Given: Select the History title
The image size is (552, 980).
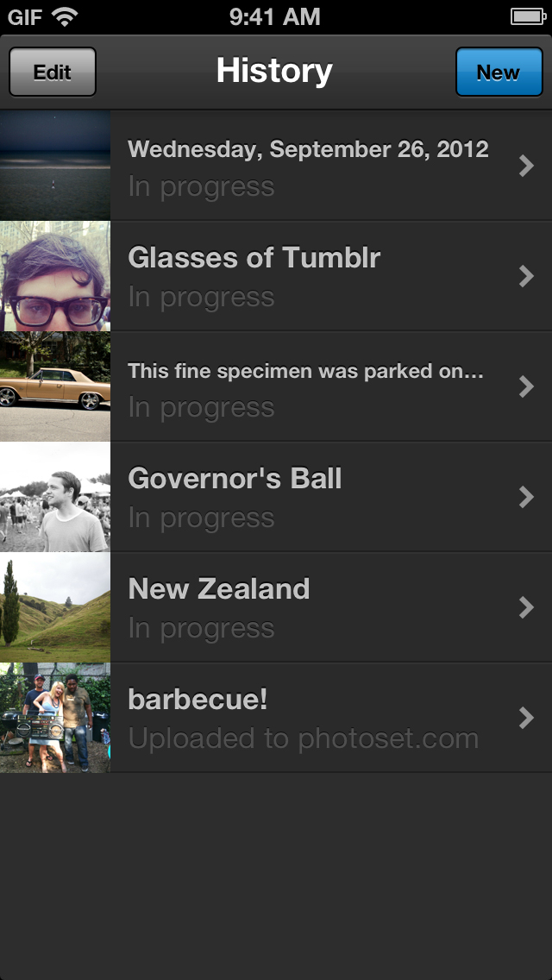Looking at the screenshot, I should coord(274,72).
